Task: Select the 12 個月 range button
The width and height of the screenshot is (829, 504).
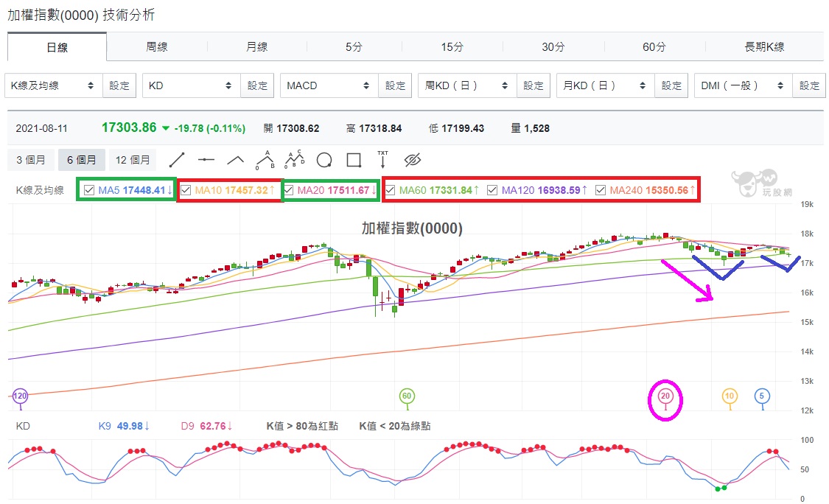Action: tap(133, 160)
